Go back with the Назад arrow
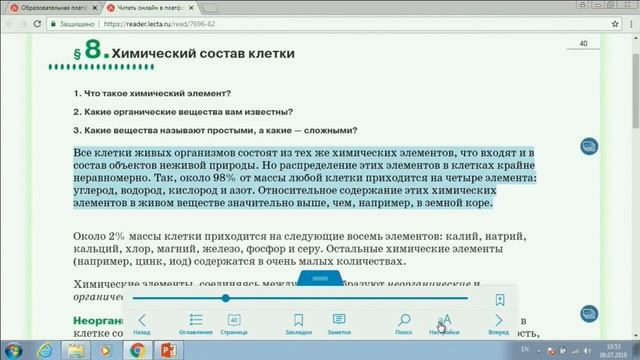This screenshot has height=360, width=640. [x=142, y=324]
